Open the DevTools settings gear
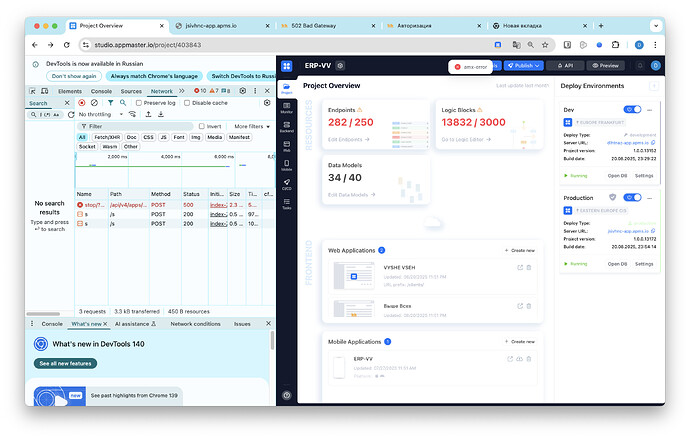Screen dimensions: 690x438 point(240,90)
